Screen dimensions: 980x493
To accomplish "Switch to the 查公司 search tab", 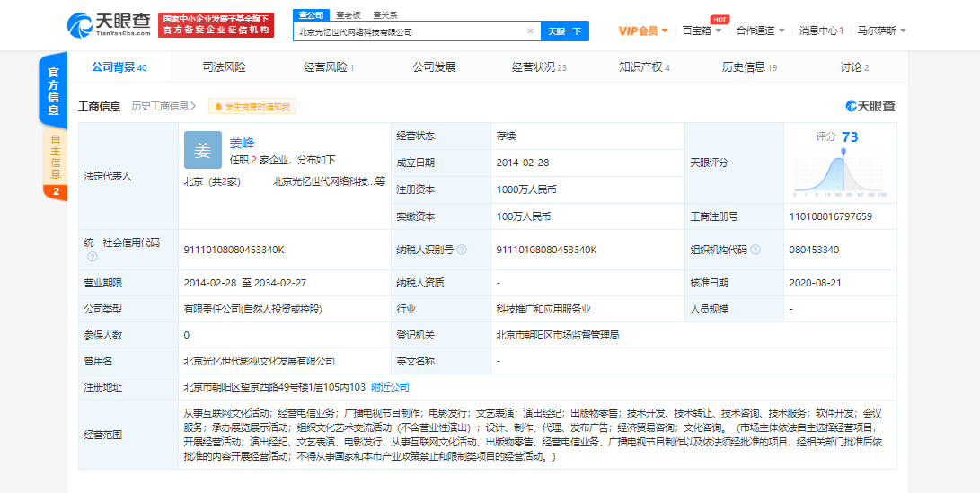I will tap(311, 15).
